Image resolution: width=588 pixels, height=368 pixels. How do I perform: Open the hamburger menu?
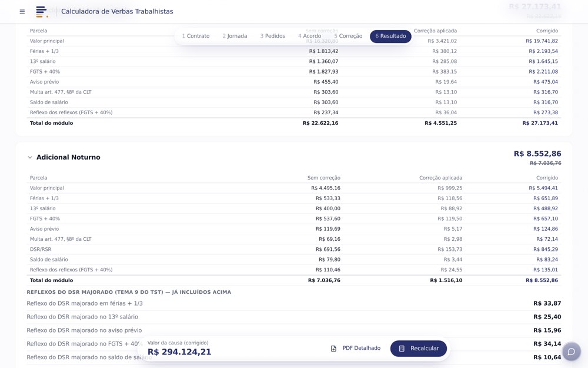22,12
